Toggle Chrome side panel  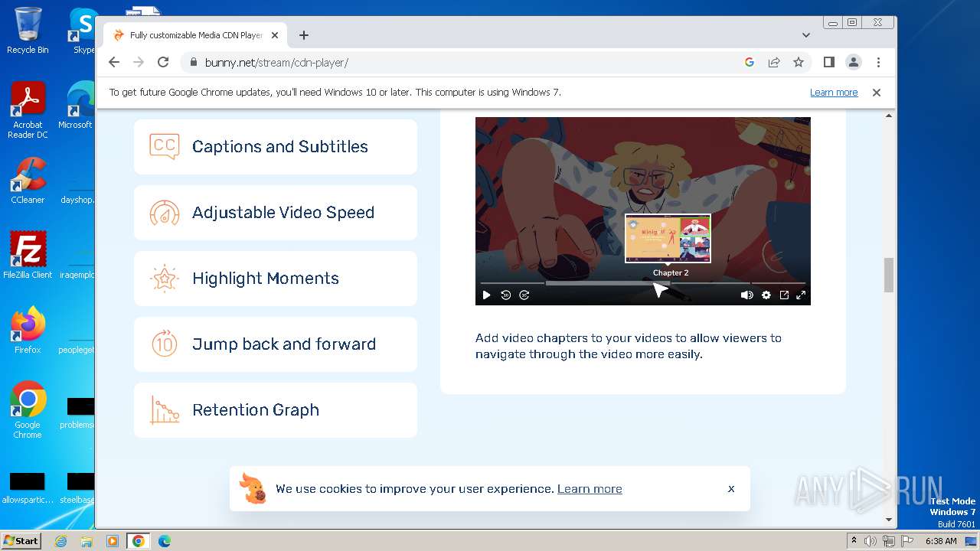pos(829,63)
